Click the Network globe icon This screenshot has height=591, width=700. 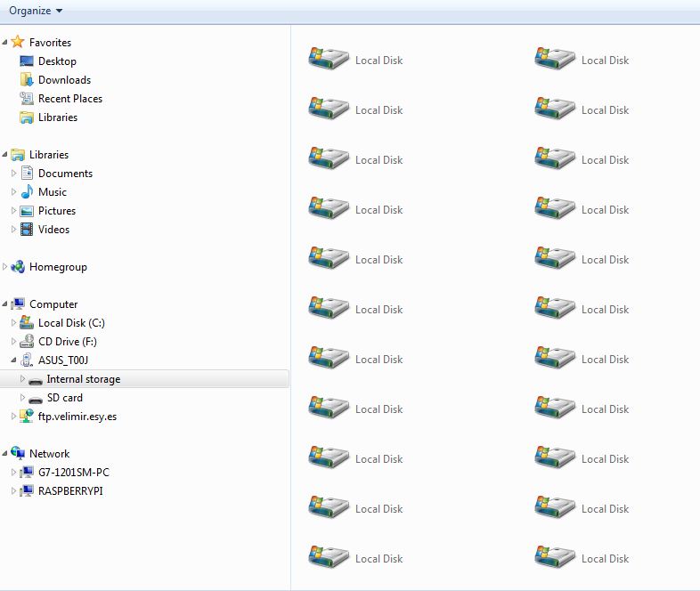coord(18,453)
